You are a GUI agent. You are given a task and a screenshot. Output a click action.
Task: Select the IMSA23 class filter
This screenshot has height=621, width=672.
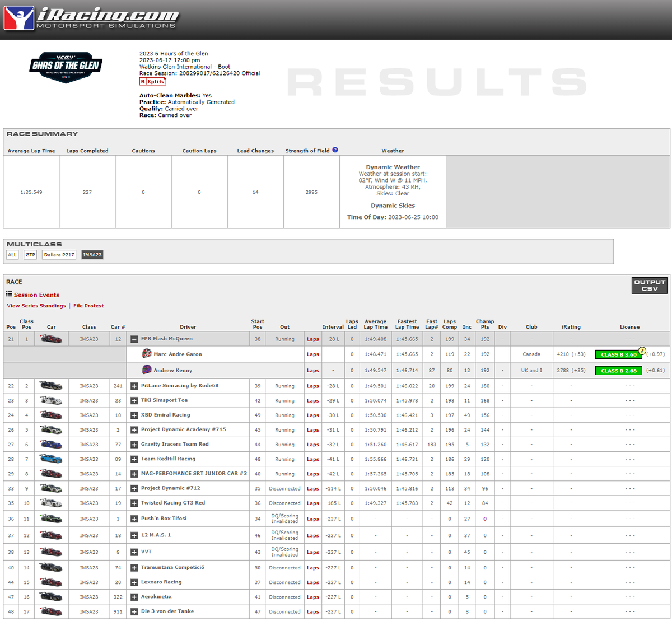coord(92,255)
